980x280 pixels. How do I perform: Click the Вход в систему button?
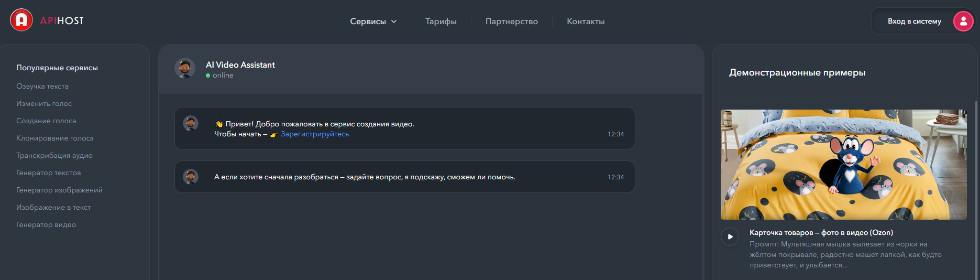[x=914, y=21]
